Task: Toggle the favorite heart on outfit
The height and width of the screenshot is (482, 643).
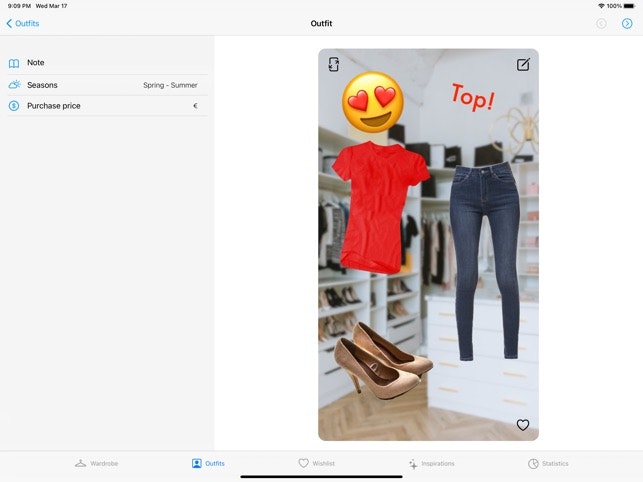Action: pyautogui.click(x=522, y=425)
